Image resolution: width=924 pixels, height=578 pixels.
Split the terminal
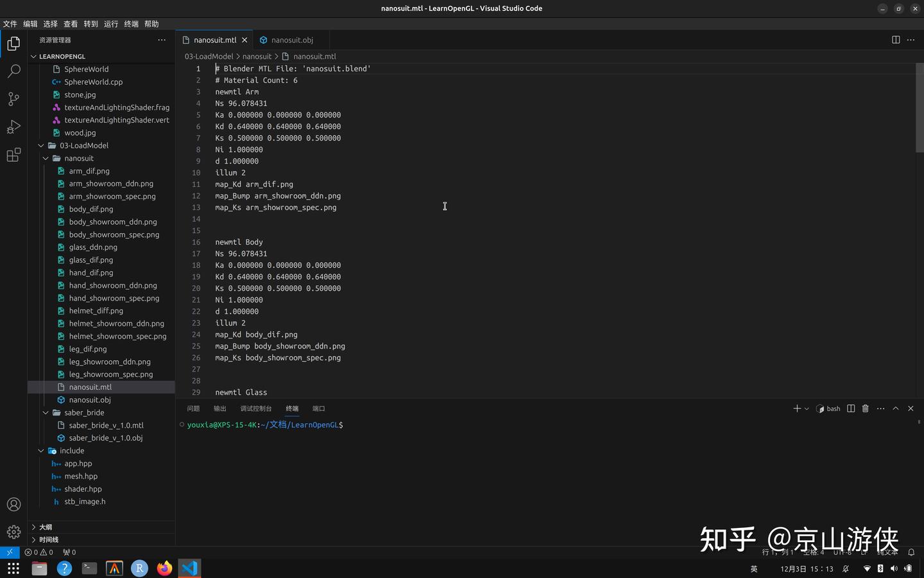coord(850,408)
